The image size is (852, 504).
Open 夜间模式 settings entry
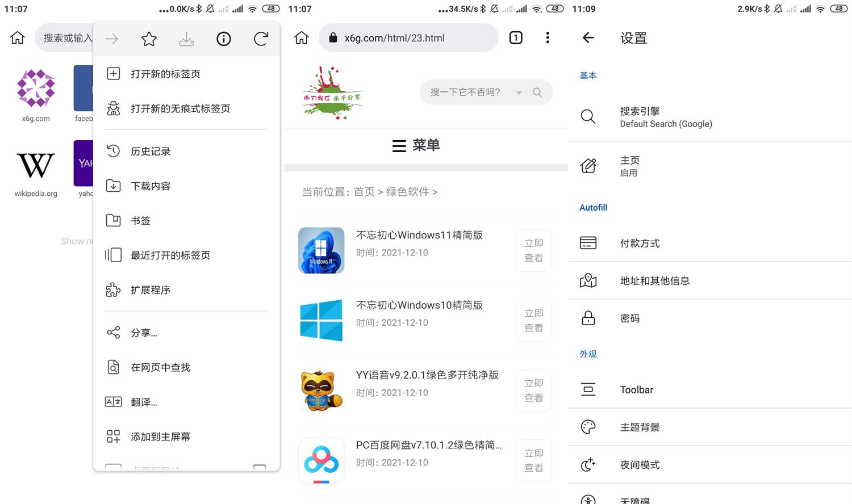(640, 465)
